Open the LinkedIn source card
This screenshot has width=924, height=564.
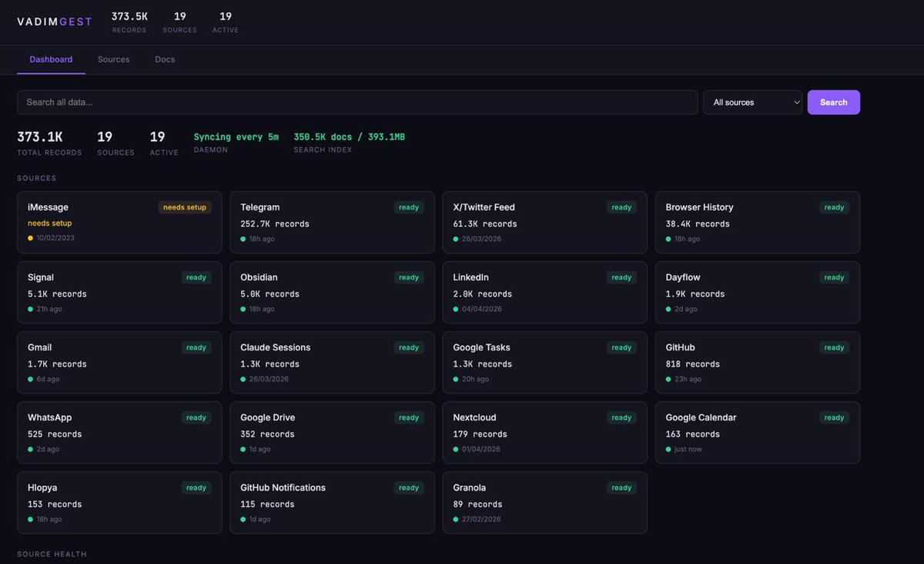[544, 293]
